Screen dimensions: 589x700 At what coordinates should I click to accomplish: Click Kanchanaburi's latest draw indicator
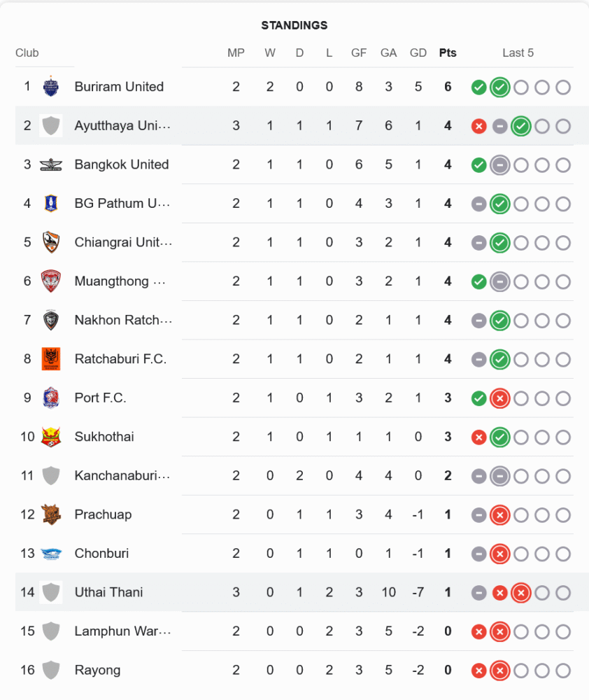point(499,476)
